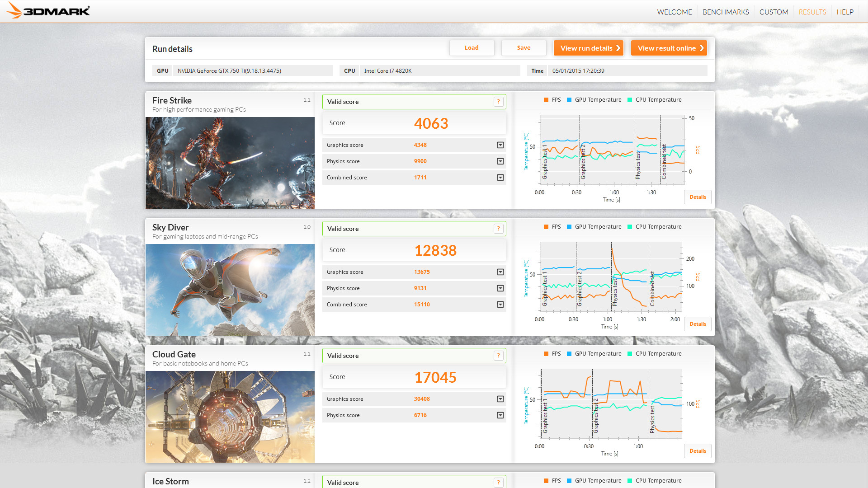Toggle CPU Temperature legend in Cloud Gate chart
Viewport: 868px width, 488px height.
(x=654, y=354)
